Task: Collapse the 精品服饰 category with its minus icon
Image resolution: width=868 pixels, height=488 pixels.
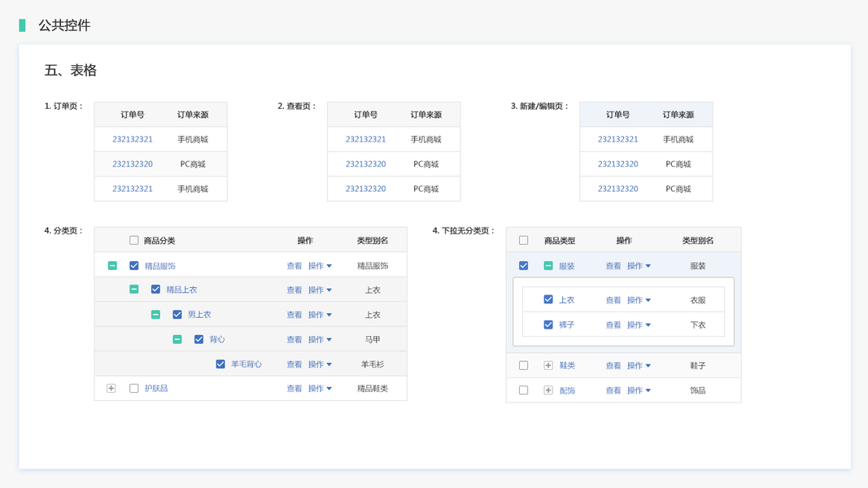Action: point(112,266)
